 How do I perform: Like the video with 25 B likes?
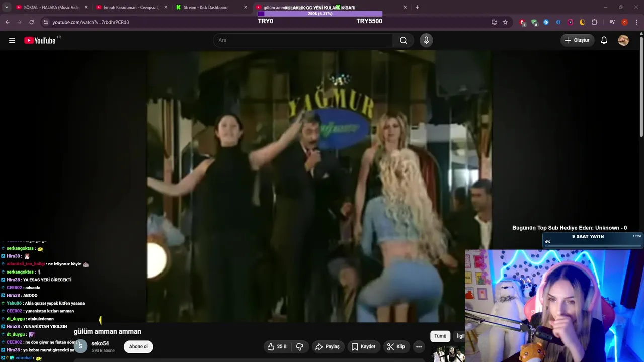[277, 346]
